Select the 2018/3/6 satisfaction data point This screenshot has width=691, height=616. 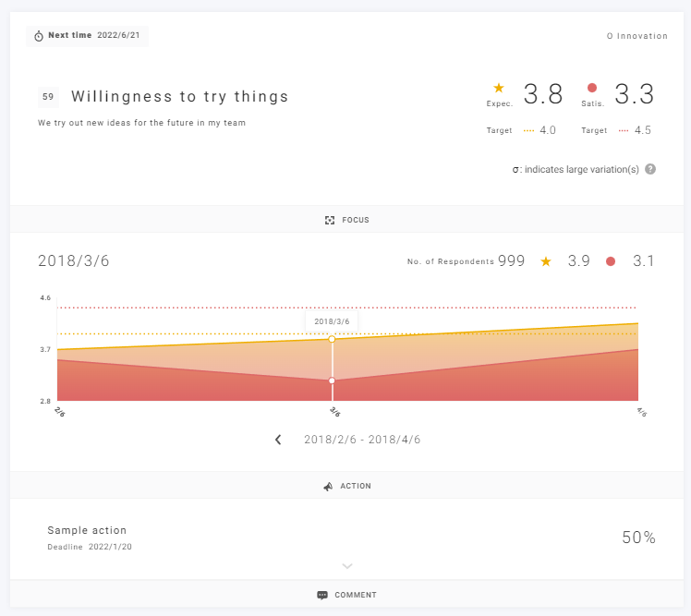pyautogui.click(x=332, y=380)
